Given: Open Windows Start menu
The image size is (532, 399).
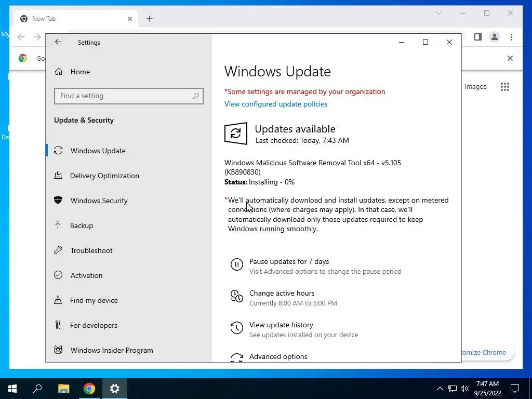Looking at the screenshot, I should pos(12,389).
